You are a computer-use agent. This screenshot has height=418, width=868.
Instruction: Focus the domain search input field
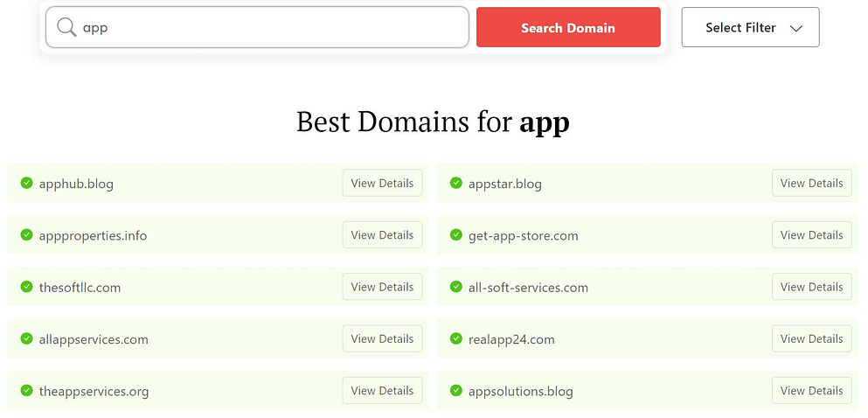(271, 28)
